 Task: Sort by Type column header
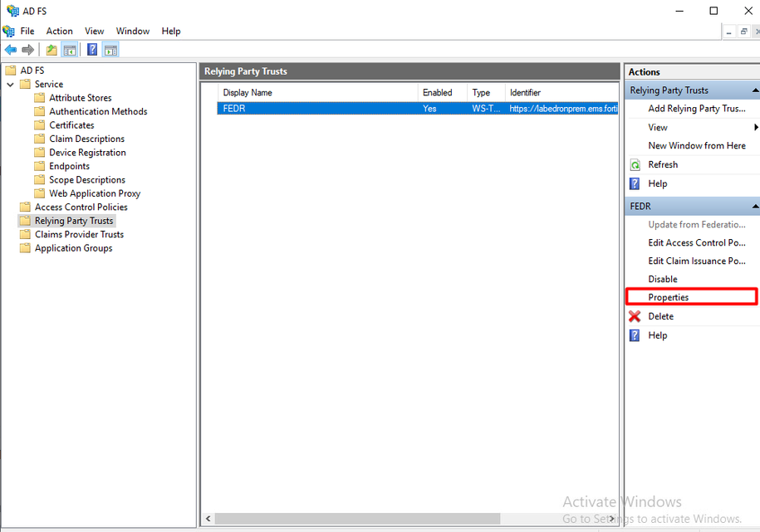[486, 93]
